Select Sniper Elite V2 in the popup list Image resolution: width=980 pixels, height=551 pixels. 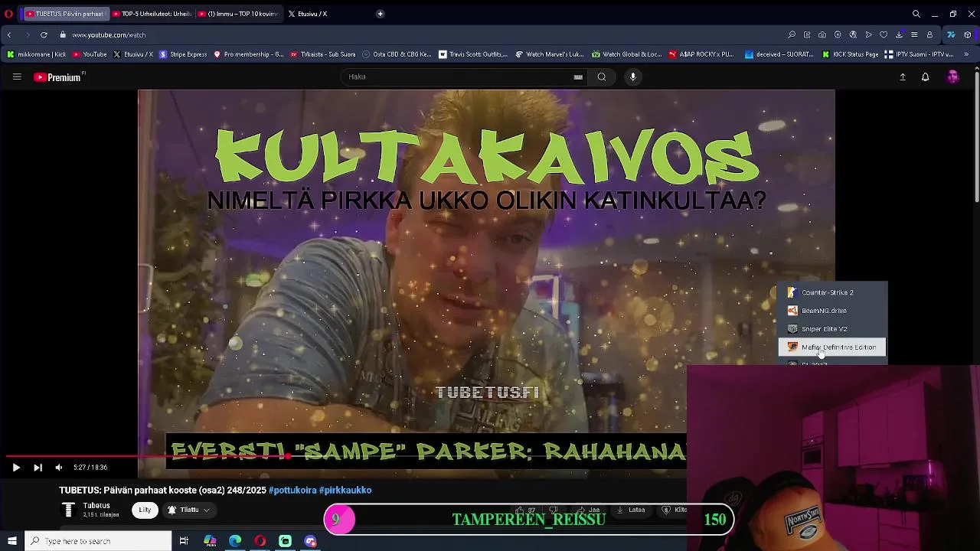pyautogui.click(x=832, y=329)
